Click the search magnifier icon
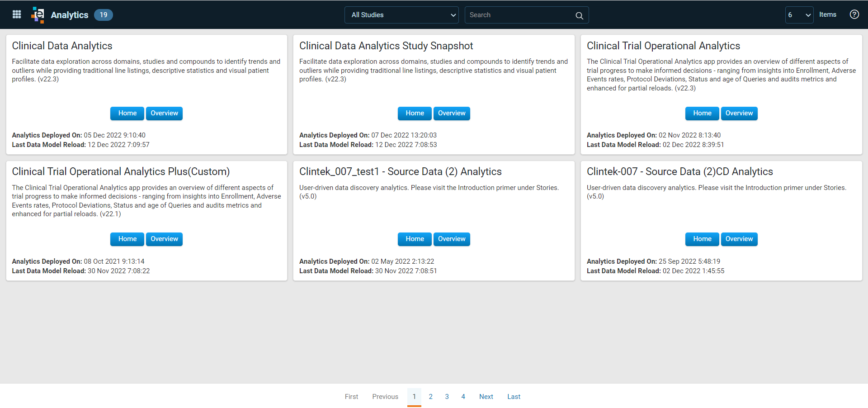The width and height of the screenshot is (868, 408). pyautogui.click(x=579, y=15)
